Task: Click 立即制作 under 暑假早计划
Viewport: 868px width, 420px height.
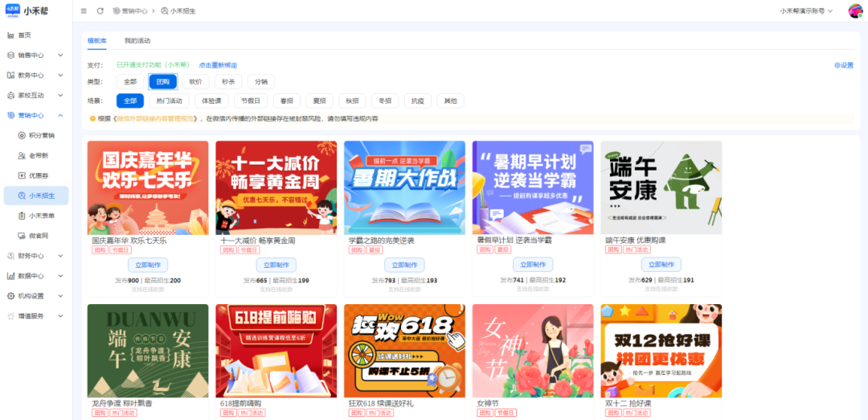Action: coord(533,265)
